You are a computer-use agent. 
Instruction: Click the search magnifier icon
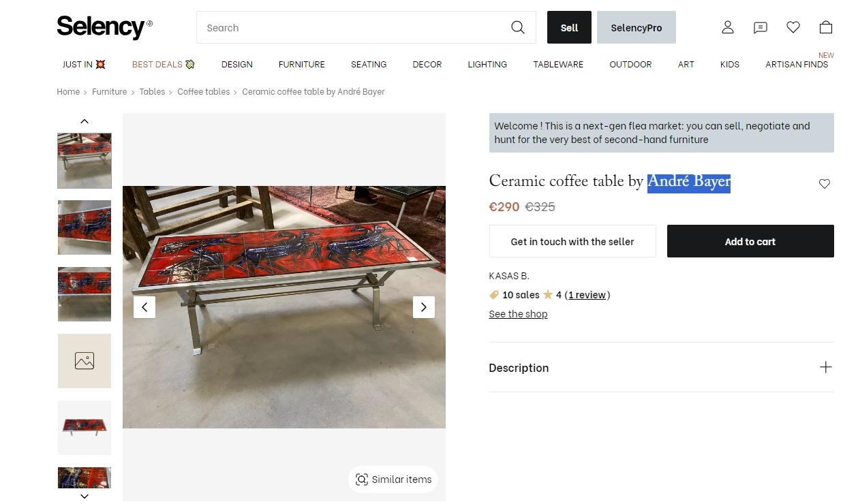(x=518, y=27)
